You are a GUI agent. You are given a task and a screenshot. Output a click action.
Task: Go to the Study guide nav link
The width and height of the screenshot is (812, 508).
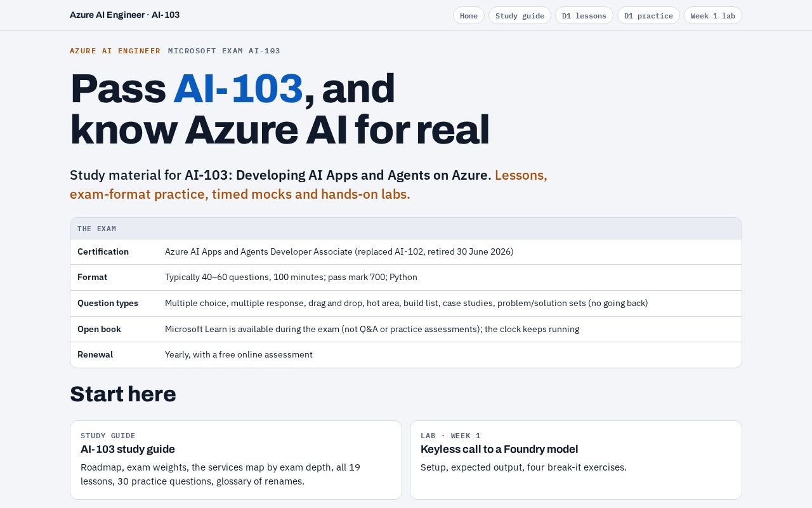click(x=520, y=15)
